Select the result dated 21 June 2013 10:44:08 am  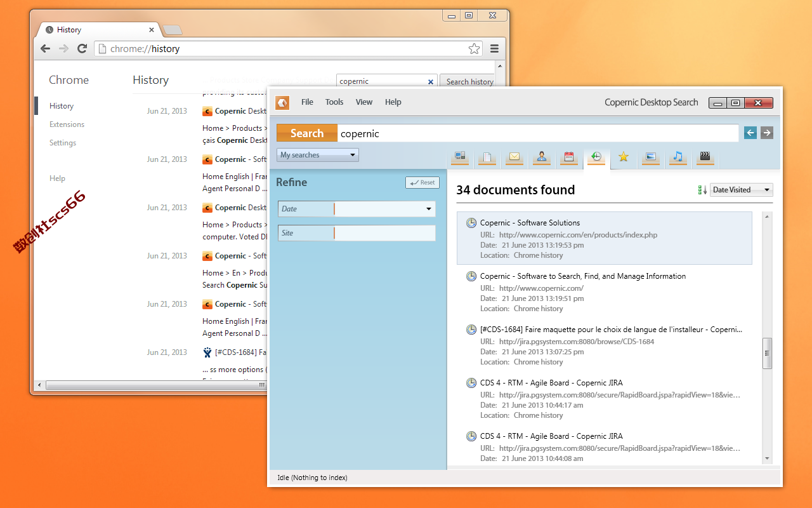[x=605, y=447]
